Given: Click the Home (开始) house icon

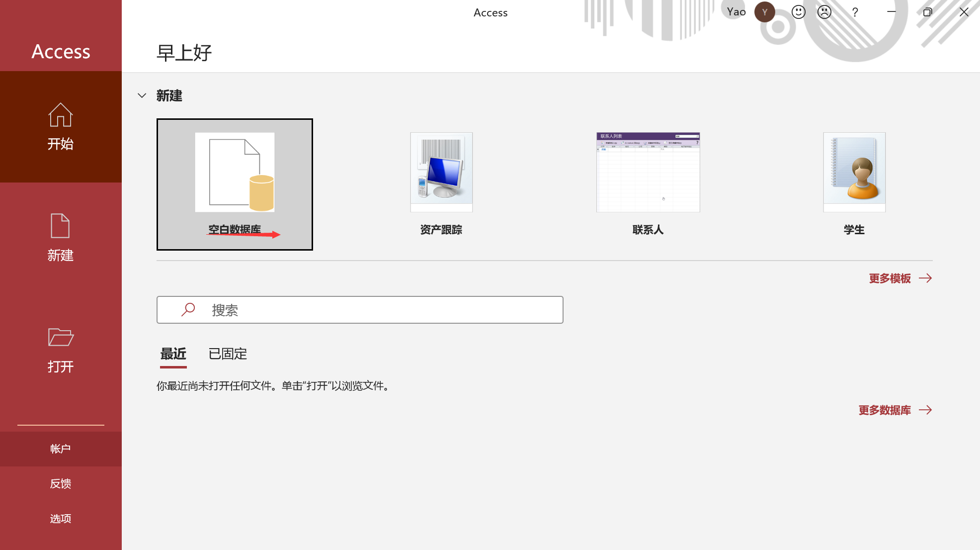Looking at the screenshot, I should click(x=60, y=115).
